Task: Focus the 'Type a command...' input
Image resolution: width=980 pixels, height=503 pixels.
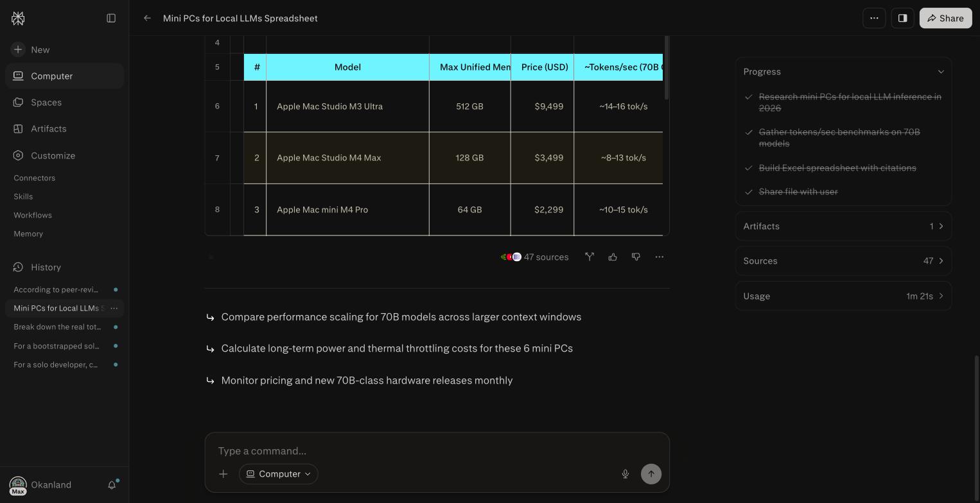Action: click(x=437, y=450)
